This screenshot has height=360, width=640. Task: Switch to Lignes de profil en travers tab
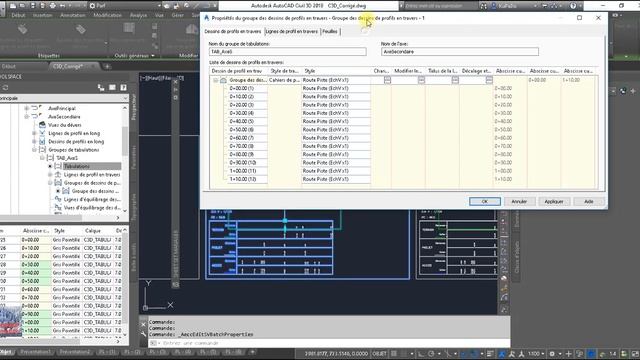coord(291,31)
